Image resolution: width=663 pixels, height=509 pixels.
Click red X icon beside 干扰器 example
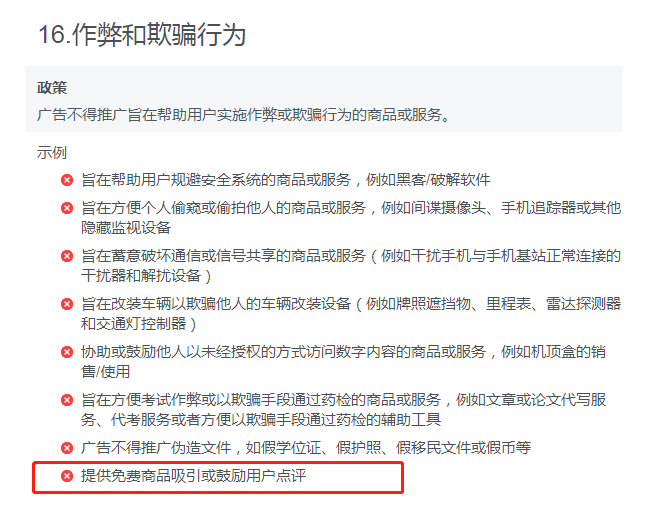67,256
